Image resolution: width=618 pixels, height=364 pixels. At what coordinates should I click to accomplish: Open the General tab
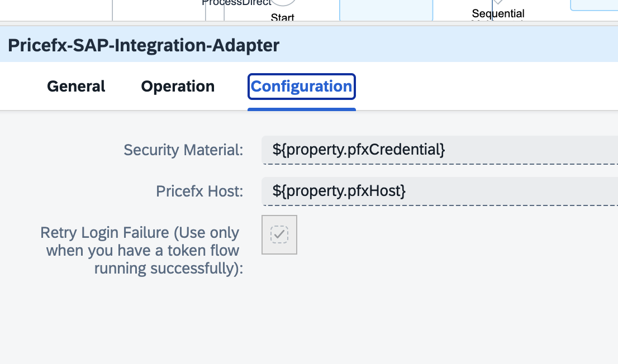coord(76,87)
